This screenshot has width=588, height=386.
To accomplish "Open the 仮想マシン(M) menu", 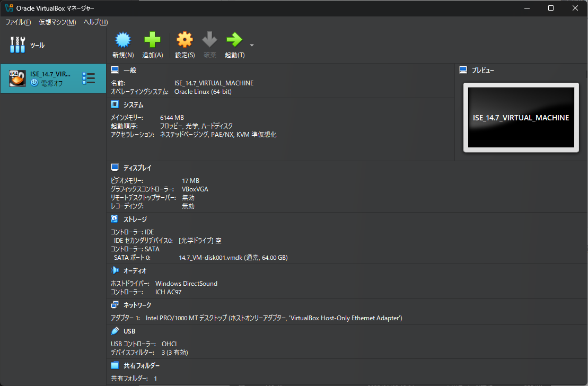I will [x=57, y=22].
